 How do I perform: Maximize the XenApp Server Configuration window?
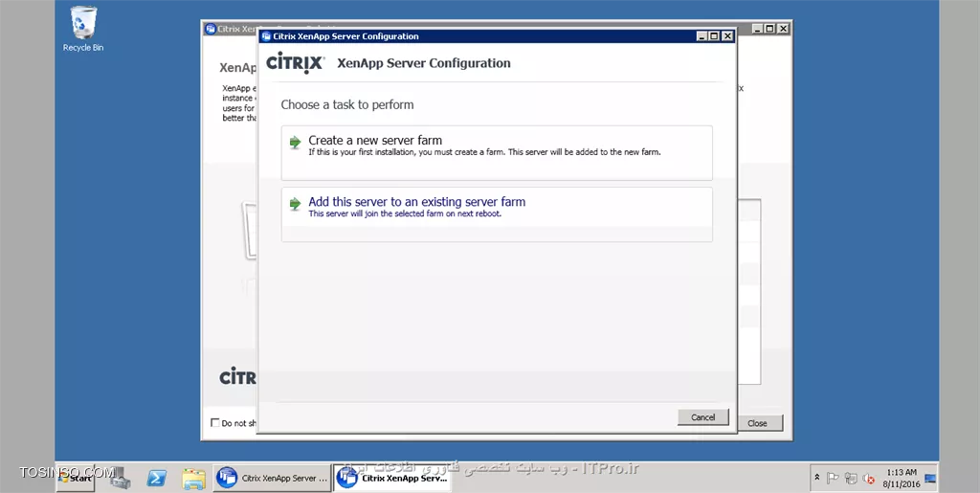714,36
